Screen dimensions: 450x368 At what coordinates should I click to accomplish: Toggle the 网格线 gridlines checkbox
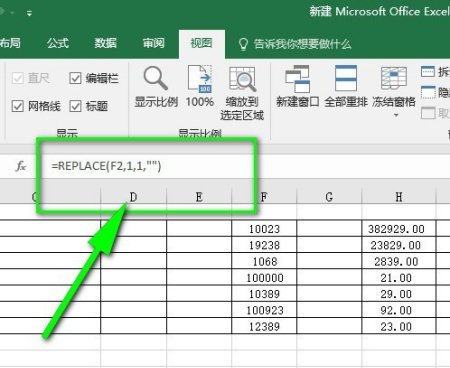tap(17, 106)
